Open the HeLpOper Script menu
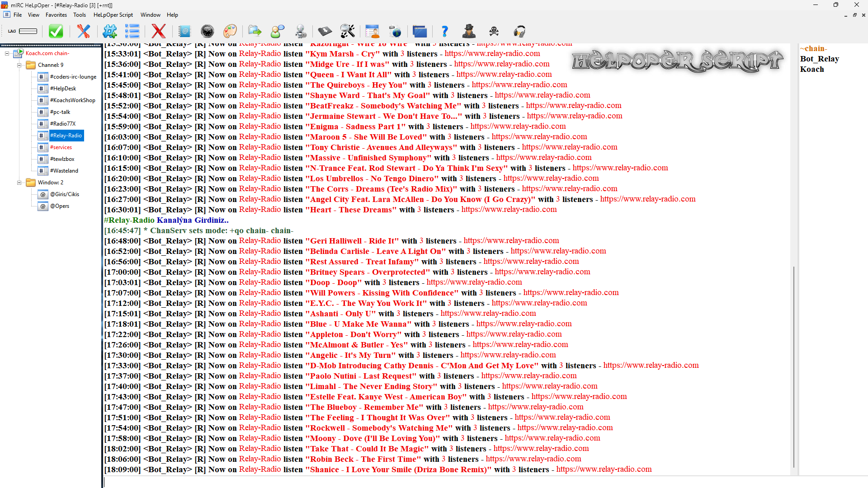Screen dimensions: 868x488 113,15
